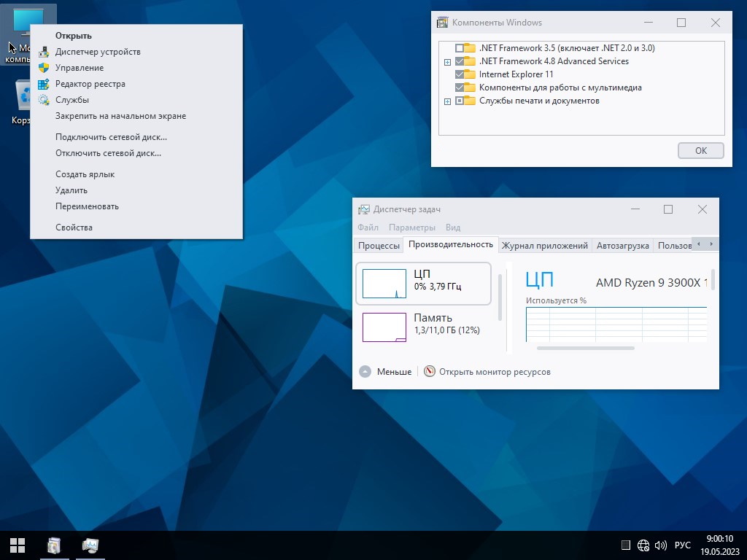Screen dimensions: 747x560
Task: Click the Resource Monitor icon
Action: (x=430, y=372)
